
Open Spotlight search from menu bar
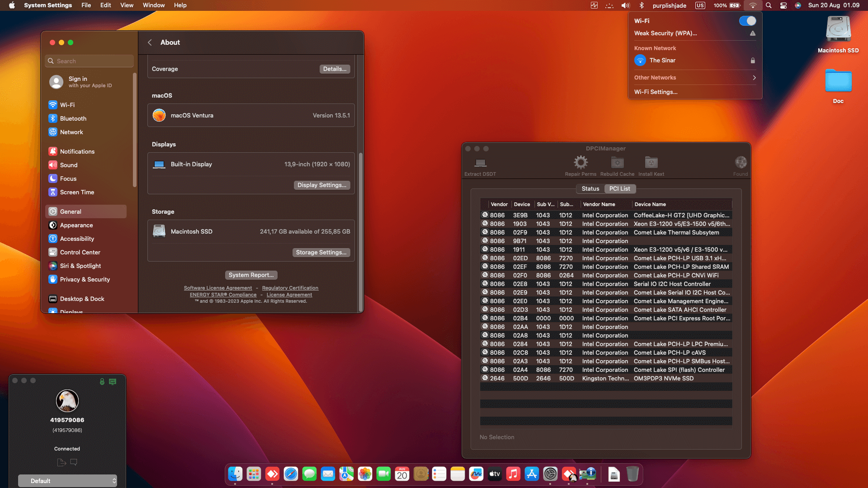tap(769, 5)
